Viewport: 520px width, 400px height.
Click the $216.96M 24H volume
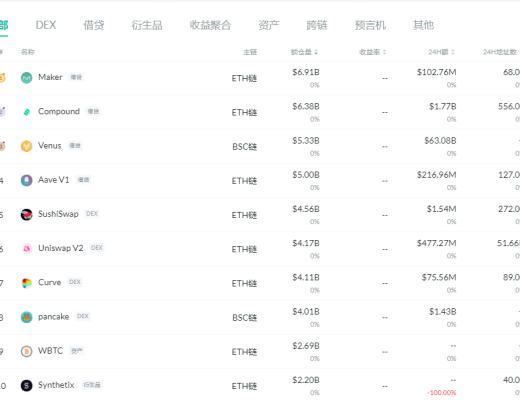(x=436, y=175)
